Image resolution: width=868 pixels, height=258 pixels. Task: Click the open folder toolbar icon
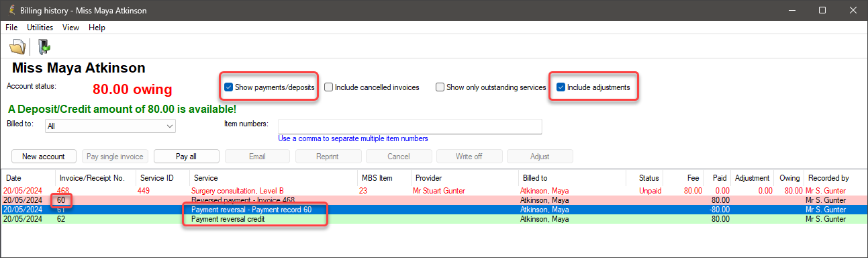tap(17, 46)
